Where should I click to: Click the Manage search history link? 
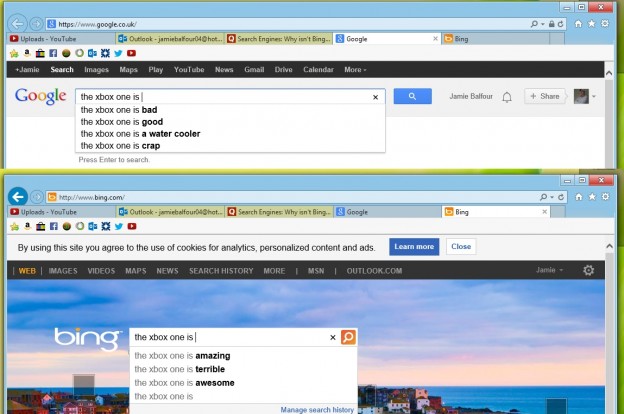(317, 409)
